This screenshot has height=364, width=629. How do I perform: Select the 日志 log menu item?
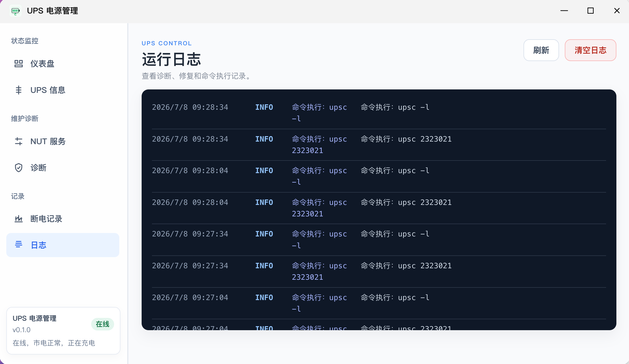coord(63,245)
